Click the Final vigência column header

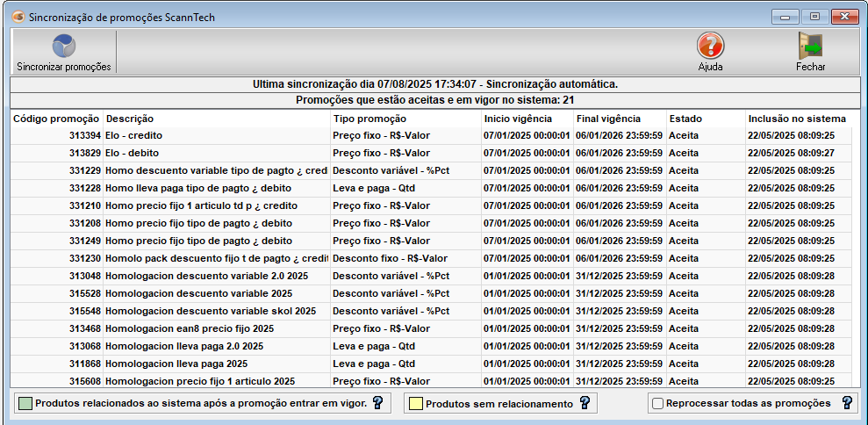[x=618, y=119]
